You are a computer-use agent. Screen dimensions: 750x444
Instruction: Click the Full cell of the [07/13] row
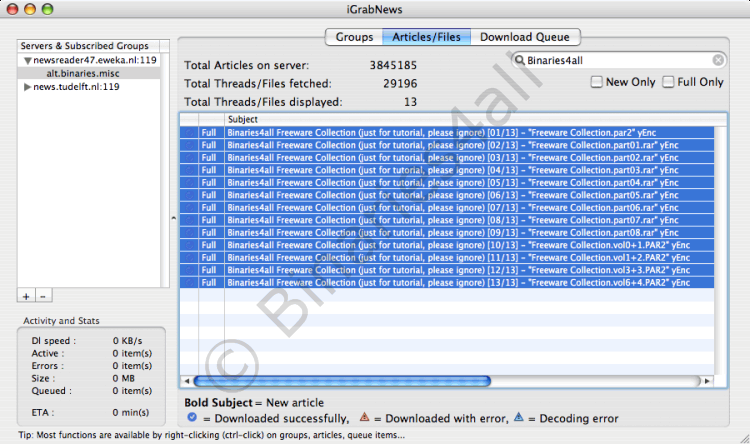click(x=209, y=208)
